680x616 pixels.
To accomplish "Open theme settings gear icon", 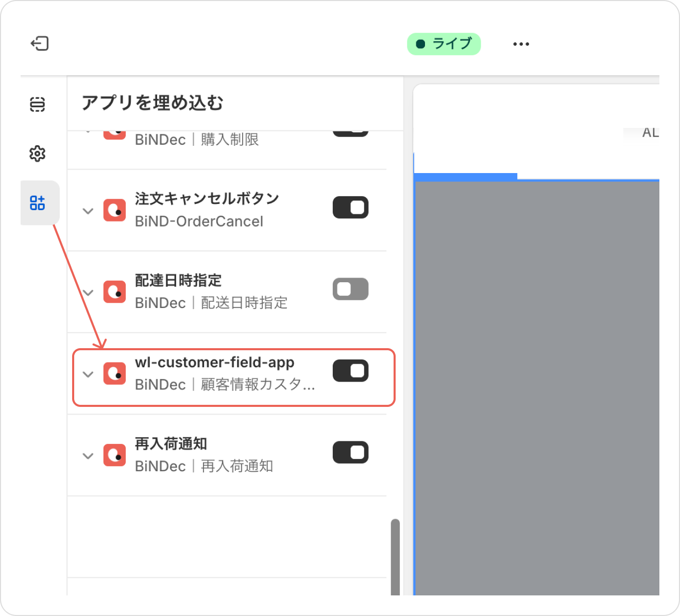I will [x=38, y=153].
